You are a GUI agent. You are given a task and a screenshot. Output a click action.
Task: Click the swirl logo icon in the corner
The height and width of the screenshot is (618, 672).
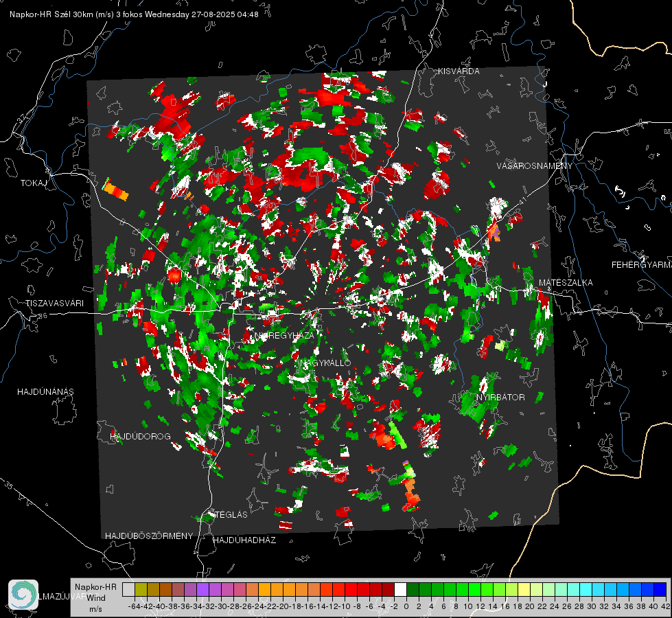[x=23, y=595]
